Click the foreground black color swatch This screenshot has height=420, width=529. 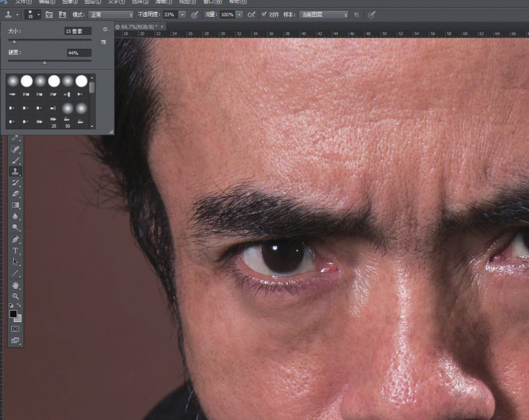[13, 314]
